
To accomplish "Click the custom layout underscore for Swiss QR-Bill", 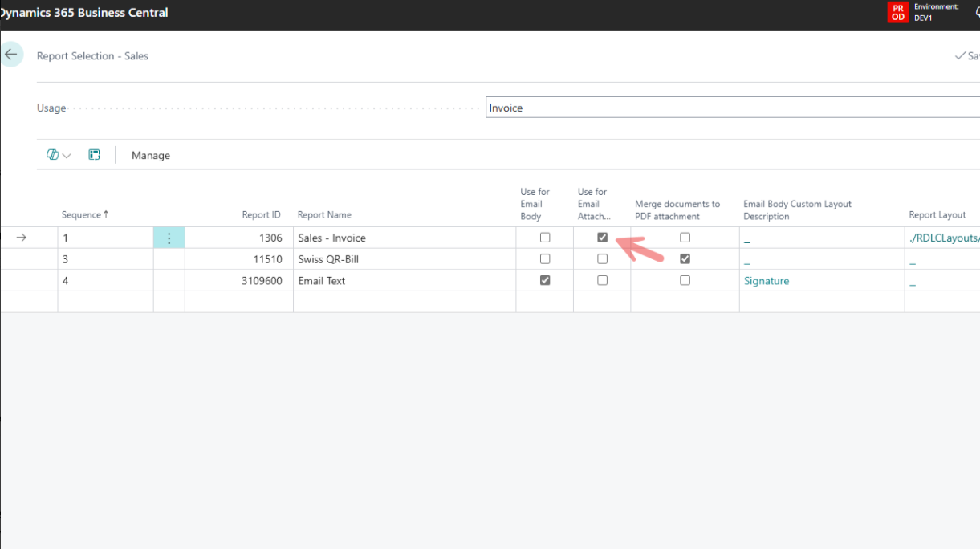I will (746, 262).
